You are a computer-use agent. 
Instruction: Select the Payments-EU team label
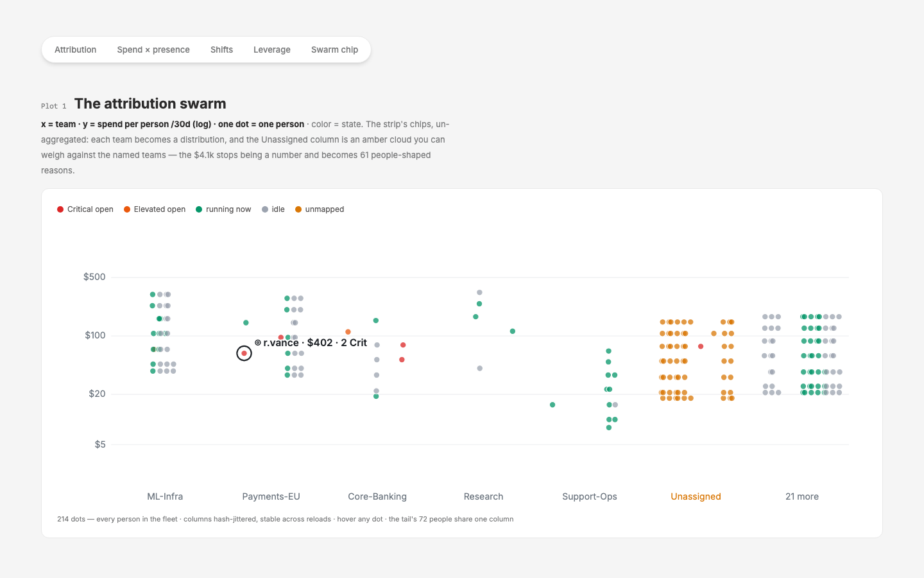pos(271,496)
